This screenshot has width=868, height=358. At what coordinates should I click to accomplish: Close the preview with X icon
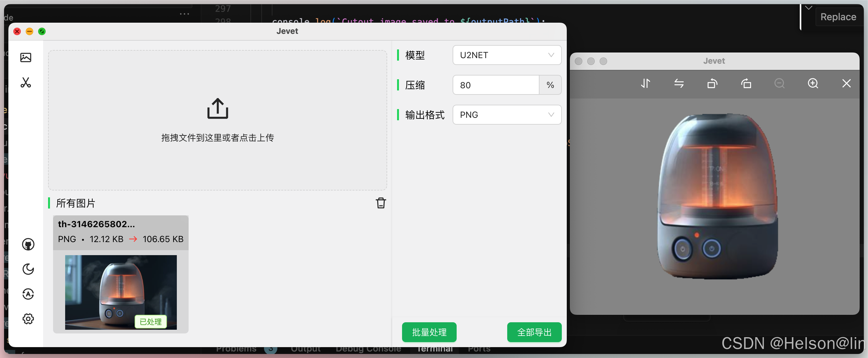[x=846, y=83]
